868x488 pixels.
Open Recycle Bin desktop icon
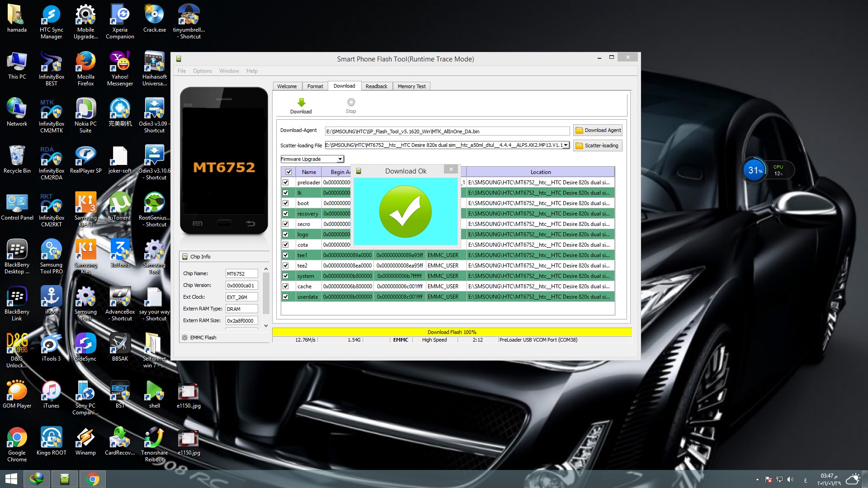pyautogui.click(x=17, y=160)
